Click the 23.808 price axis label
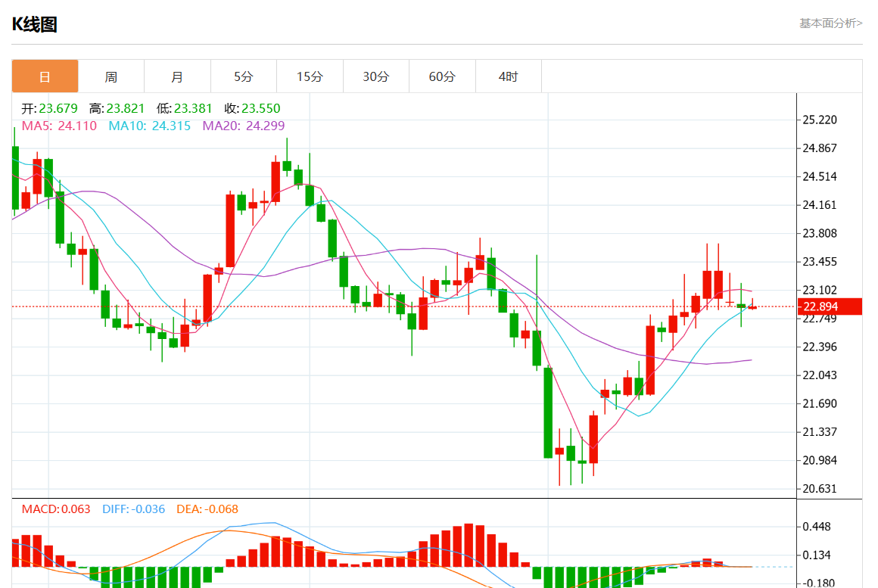 click(820, 234)
